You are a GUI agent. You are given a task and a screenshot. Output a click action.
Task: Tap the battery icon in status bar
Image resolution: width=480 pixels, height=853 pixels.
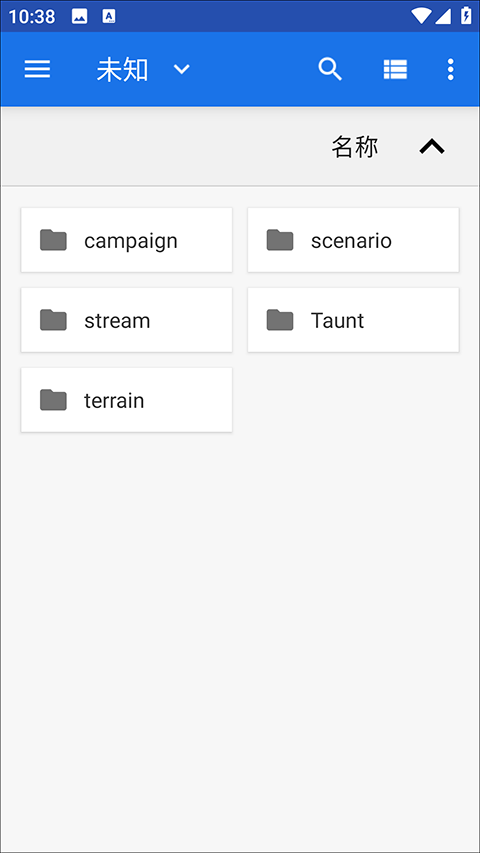tap(466, 15)
